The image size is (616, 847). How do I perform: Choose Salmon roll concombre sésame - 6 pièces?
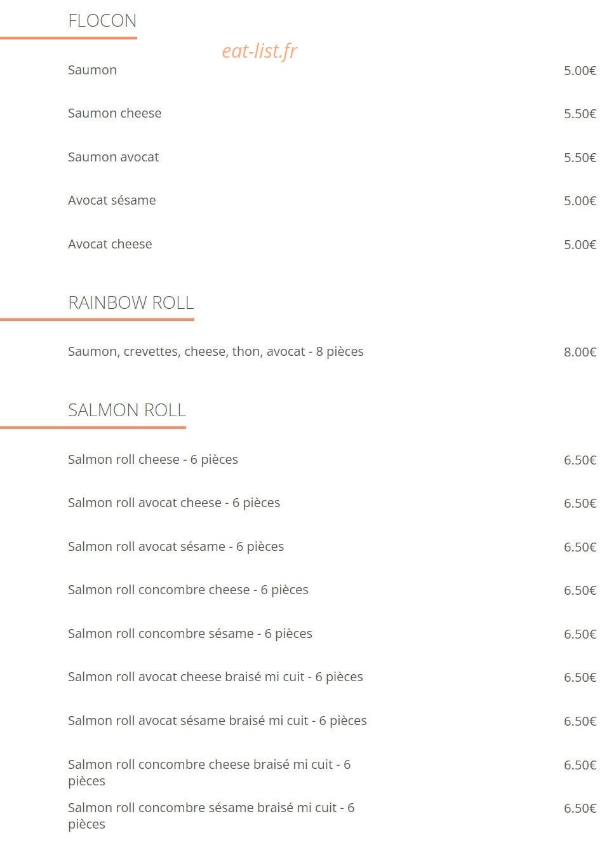(x=190, y=634)
